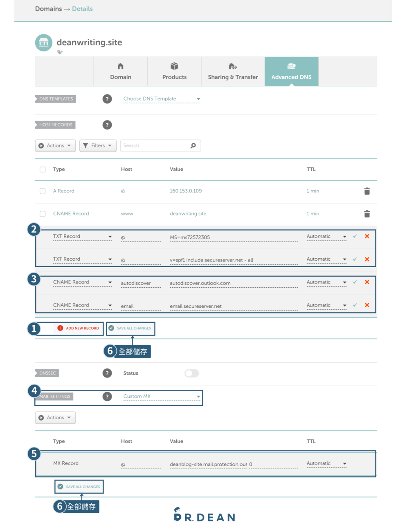Switch to the Sharing & Transfer tab
This screenshot has height=532, width=409.
click(233, 72)
